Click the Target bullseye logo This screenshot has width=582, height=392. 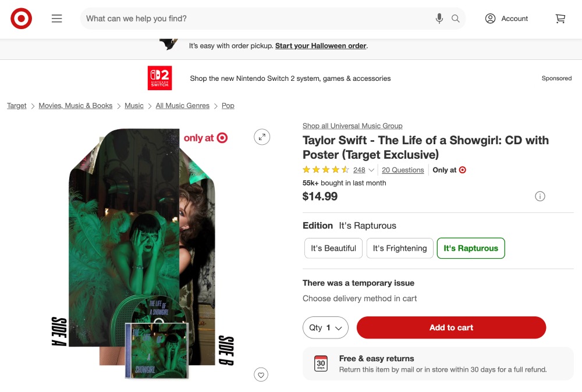click(22, 19)
